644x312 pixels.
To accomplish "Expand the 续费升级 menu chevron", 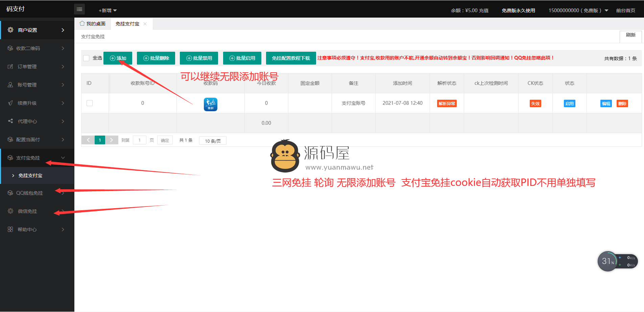I will coord(63,103).
